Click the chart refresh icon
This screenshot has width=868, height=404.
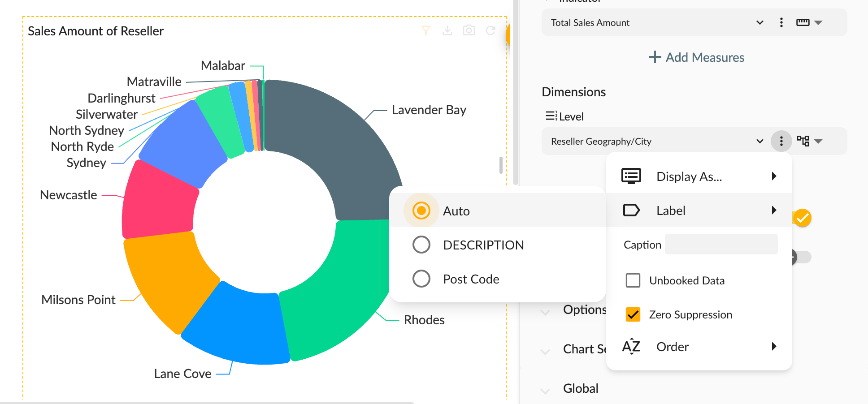tap(490, 30)
